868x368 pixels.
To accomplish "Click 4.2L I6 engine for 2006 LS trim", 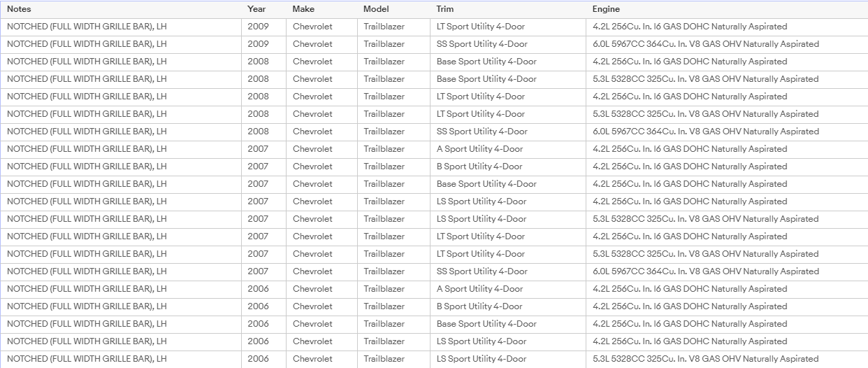I will [x=690, y=341].
